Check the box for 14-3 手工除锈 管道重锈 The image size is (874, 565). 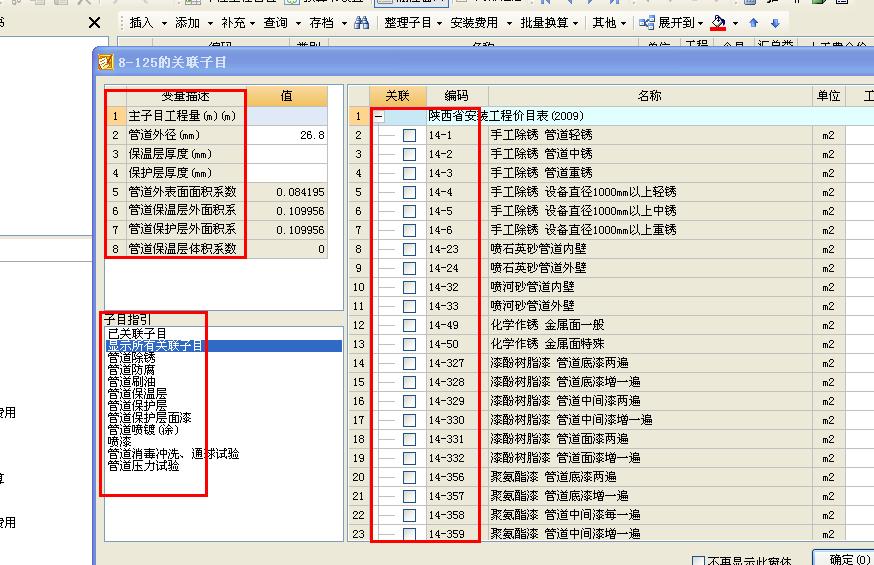click(x=409, y=173)
